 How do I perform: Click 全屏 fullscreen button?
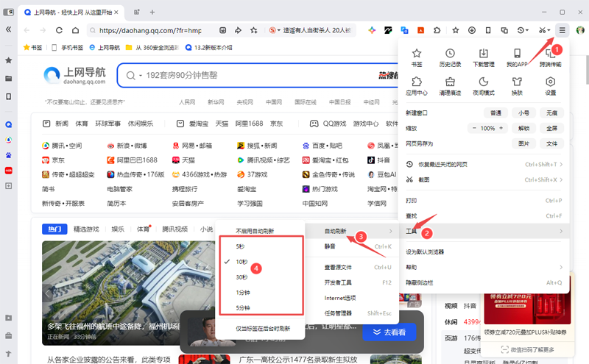(x=551, y=129)
